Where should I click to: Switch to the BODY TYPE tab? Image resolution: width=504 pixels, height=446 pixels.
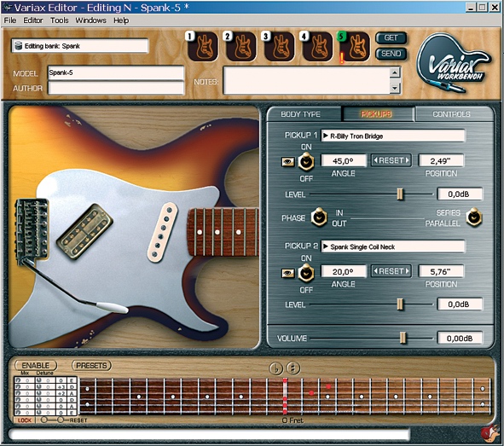click(304, 114)
